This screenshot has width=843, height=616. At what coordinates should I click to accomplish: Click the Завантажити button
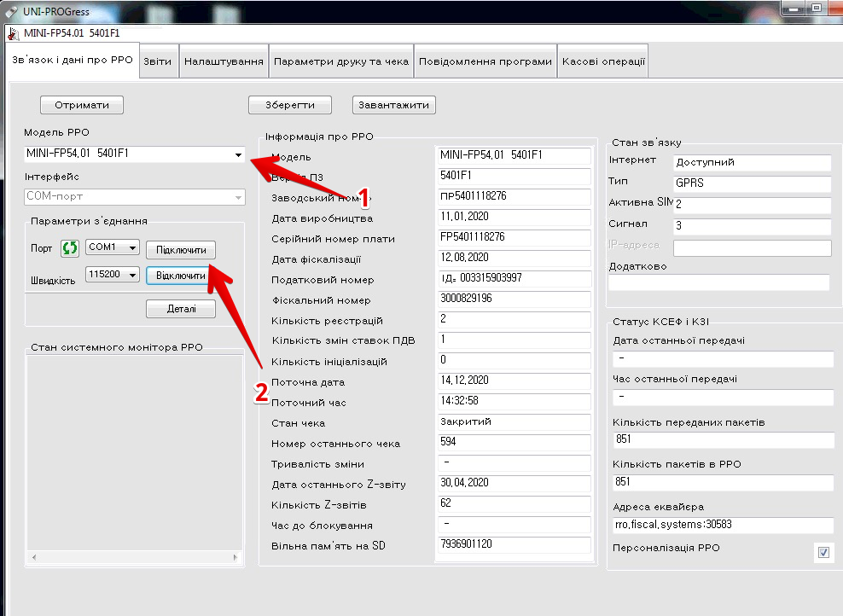click(x=394, y=105)
